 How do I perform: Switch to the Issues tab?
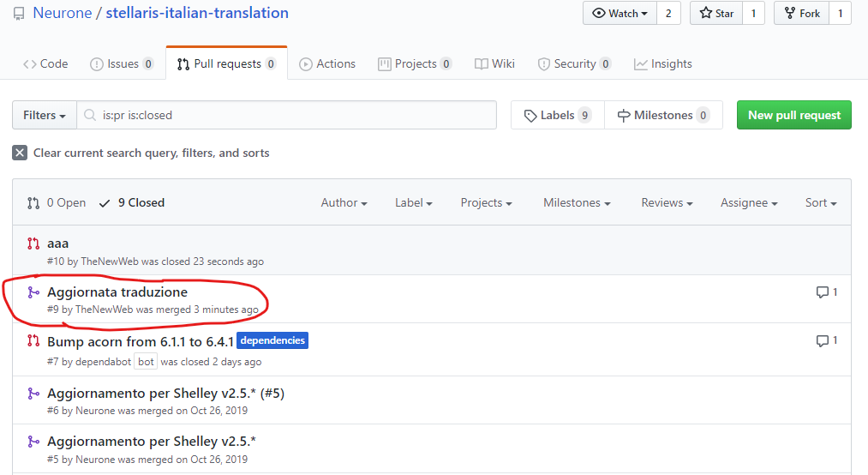122,63
